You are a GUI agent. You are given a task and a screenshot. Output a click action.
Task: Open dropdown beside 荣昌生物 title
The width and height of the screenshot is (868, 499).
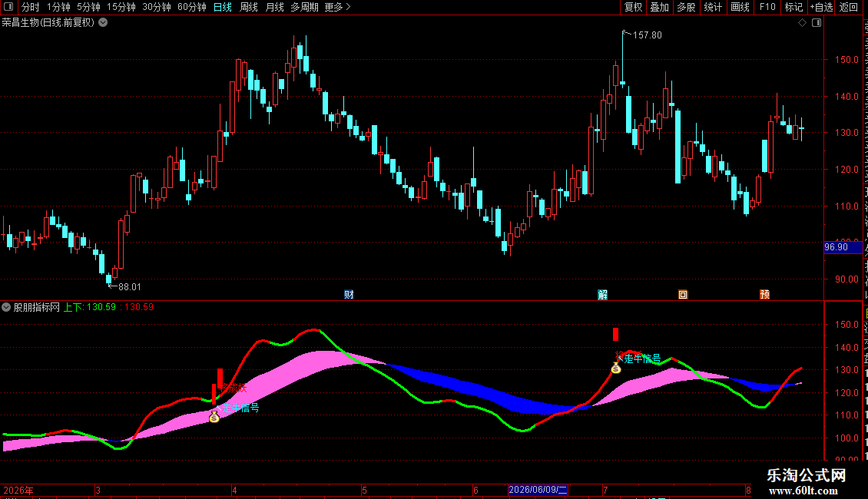103,23
